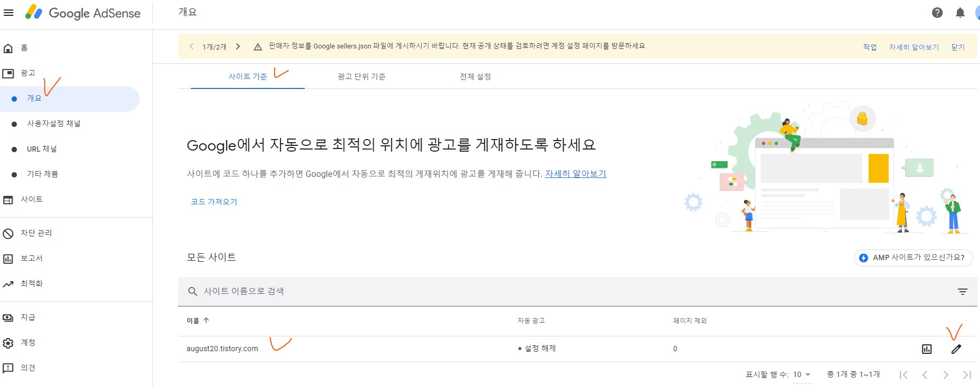The width and height of the screenshot is (980, 387).
Task: Click the 광고 ads icon in the sidebar
Action: [x=8, y=74]
